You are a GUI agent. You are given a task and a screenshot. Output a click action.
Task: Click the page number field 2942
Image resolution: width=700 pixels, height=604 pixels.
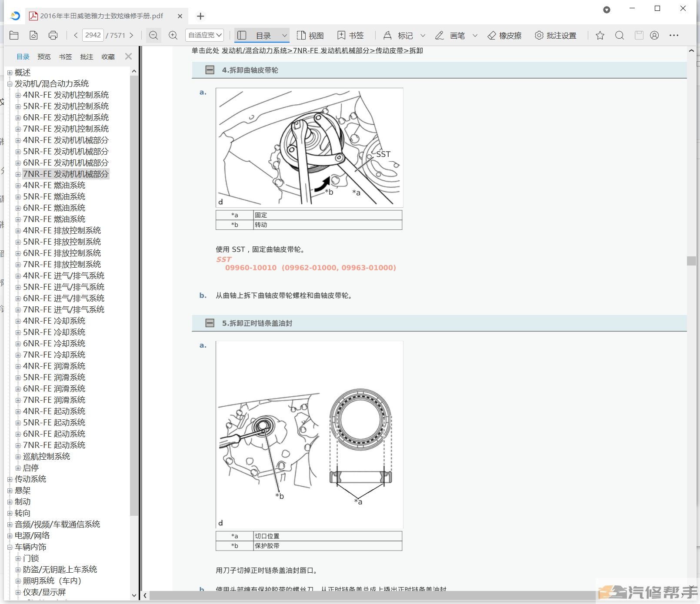coord(93,35)
